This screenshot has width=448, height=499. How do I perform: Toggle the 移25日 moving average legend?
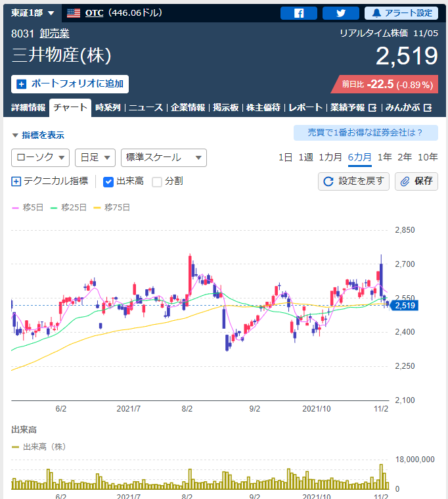tap(68, 208)
